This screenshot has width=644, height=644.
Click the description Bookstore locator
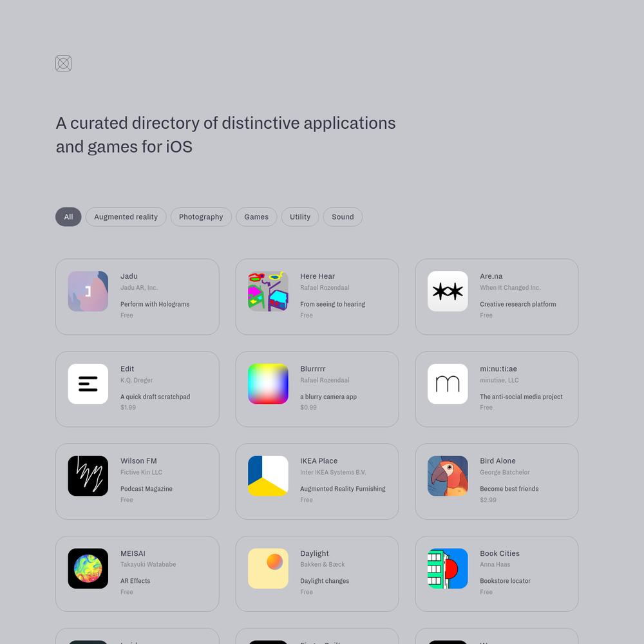(x=505, y=581)
